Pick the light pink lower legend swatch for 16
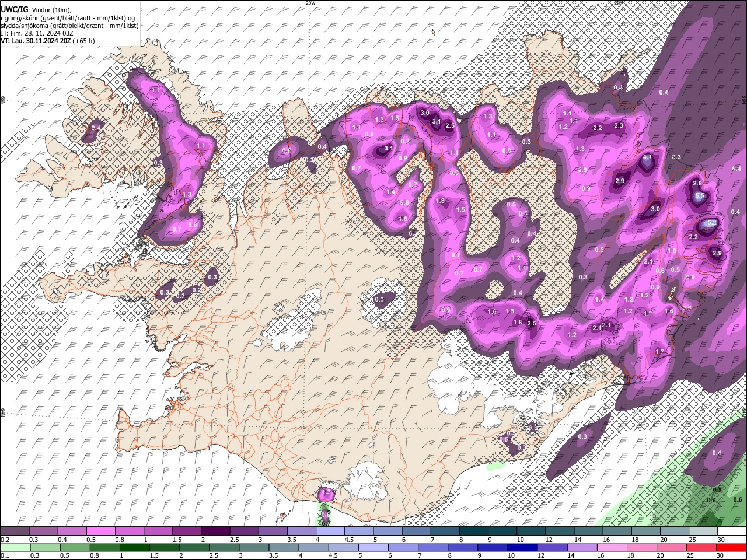This screenshot has width=747, height=560. [613, 548]
